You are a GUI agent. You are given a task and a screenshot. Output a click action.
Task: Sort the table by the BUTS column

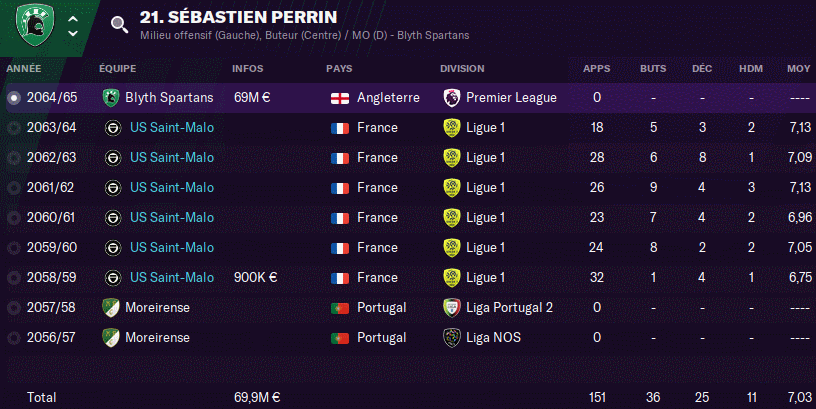653,69
